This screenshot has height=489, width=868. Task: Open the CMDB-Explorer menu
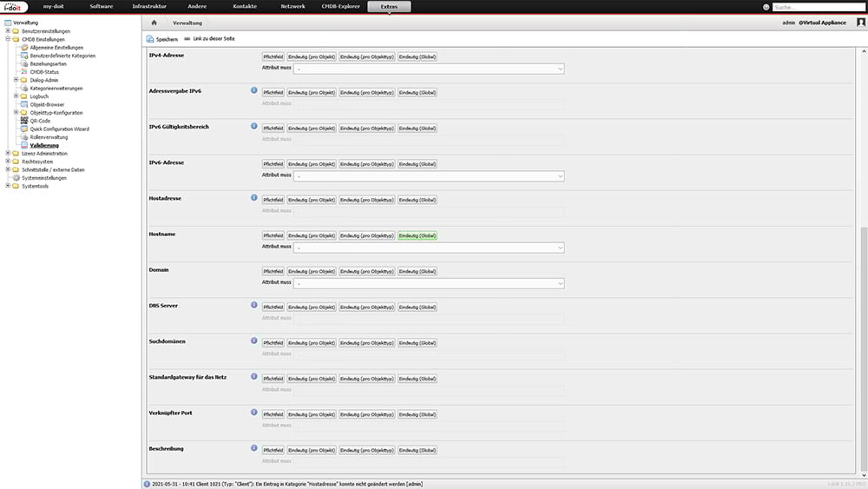(334, 7)
